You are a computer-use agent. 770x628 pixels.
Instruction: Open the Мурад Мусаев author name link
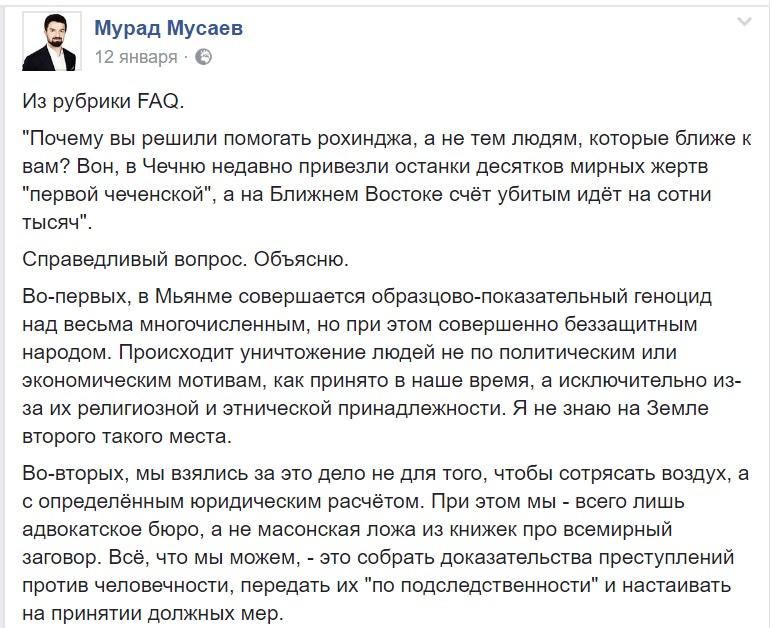point(168,28)
